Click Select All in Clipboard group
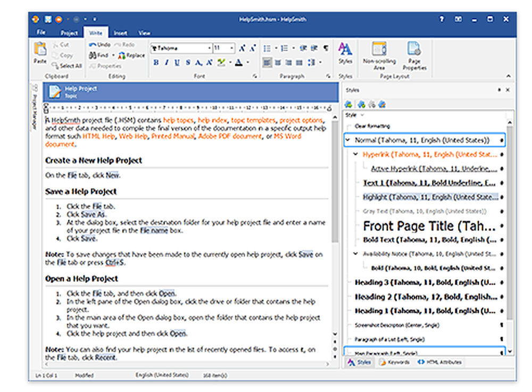This screenshot has width=532, height=392. (x=67, y=66)
